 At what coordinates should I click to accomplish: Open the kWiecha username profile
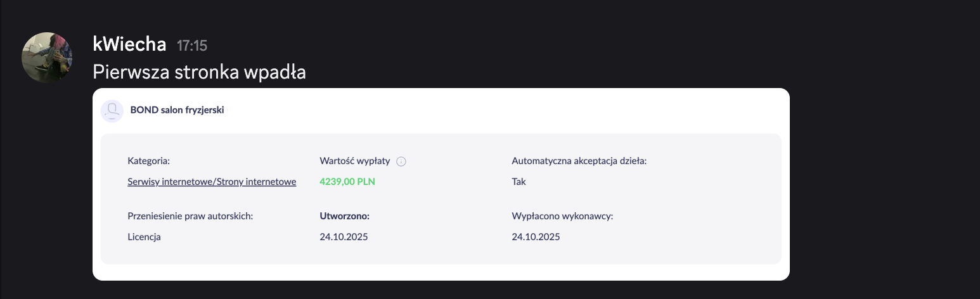coord(129,45)
